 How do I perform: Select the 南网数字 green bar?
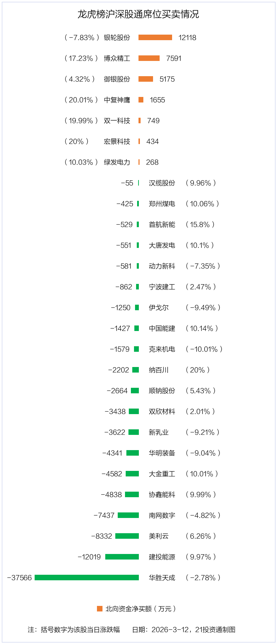pyautogui.click(x=128, y=515)
